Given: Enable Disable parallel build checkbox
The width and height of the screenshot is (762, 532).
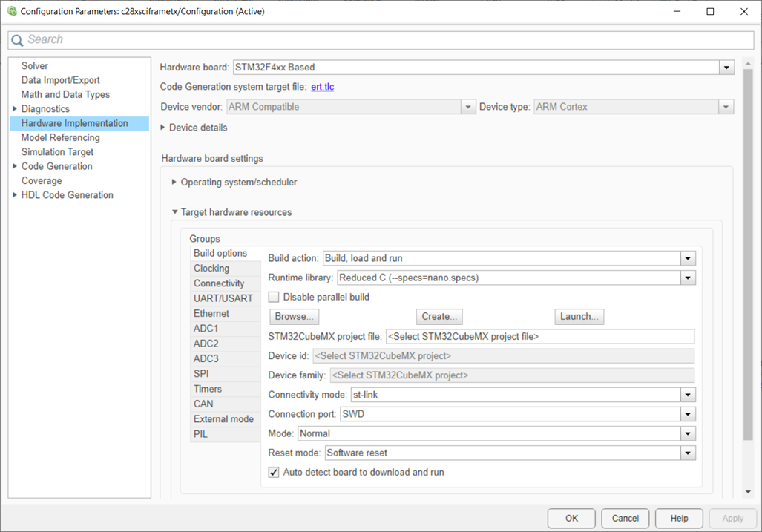Looking at the screenshot, I should pyautogui.click(x=274, y=298).
